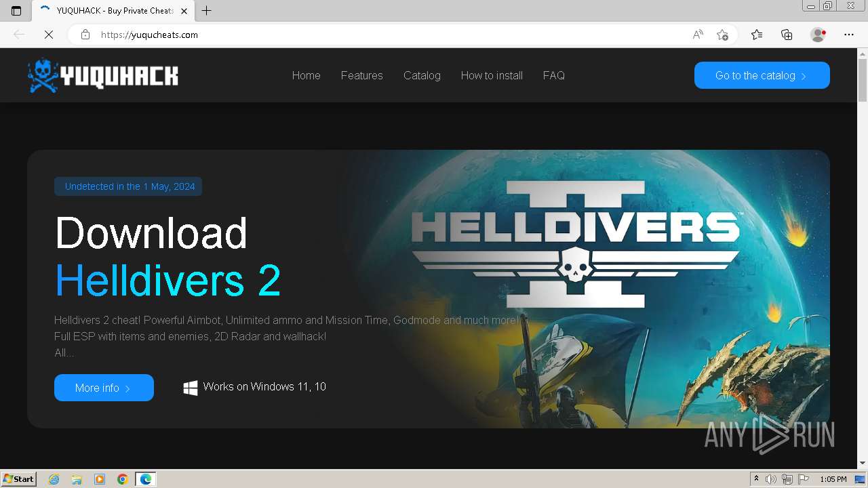Launch Google Chrome from taskbar
The width and height of the screenshot is (868, 488).
click(122, 479)
